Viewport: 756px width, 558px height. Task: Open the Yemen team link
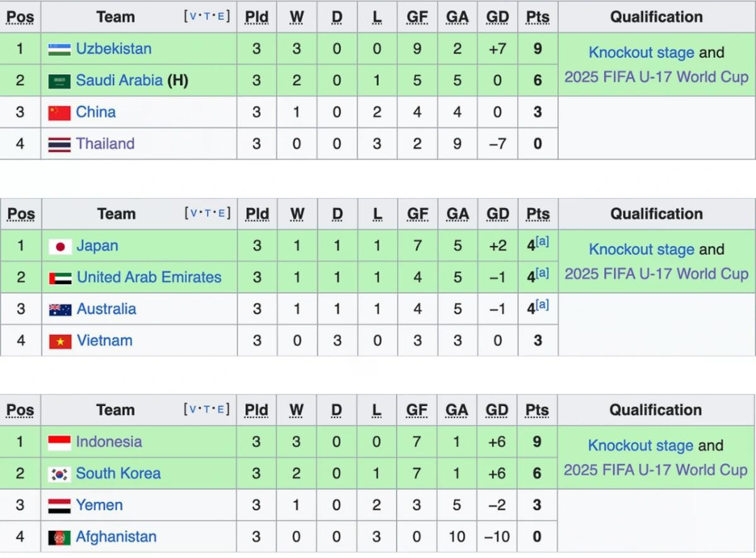[x=99, y=505]
